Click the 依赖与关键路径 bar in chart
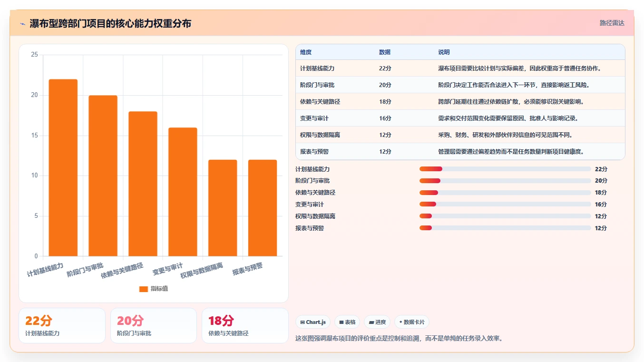 [143, 184]
